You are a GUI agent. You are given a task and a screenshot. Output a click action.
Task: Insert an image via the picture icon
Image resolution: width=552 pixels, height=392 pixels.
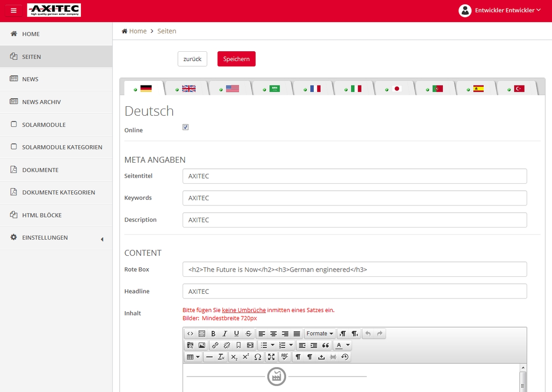coord(202,345)
